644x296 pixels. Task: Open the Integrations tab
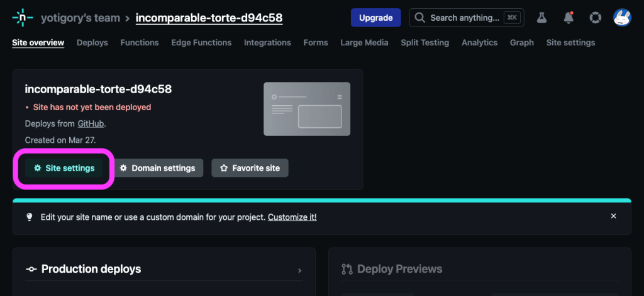(x=267, y=43)
